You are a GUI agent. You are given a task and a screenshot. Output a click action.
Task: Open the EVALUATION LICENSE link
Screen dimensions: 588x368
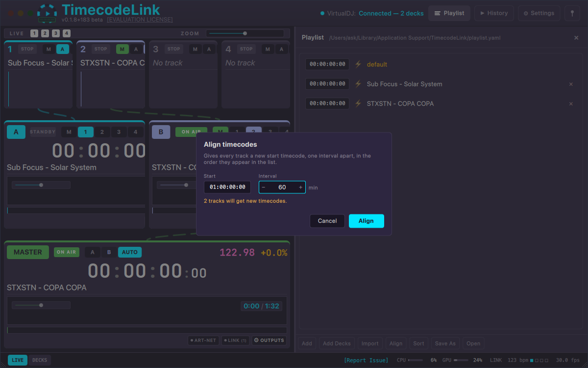pyautogui.click(x=140, y=20)
